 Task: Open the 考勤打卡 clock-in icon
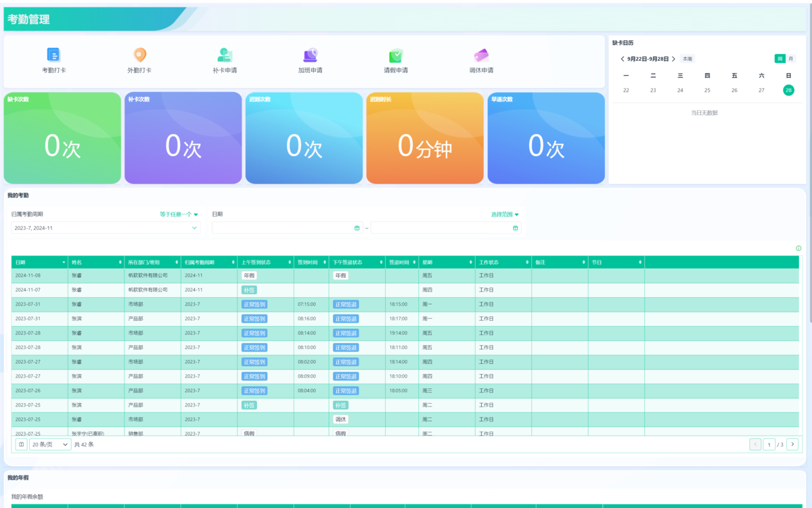tap(53, 55)
